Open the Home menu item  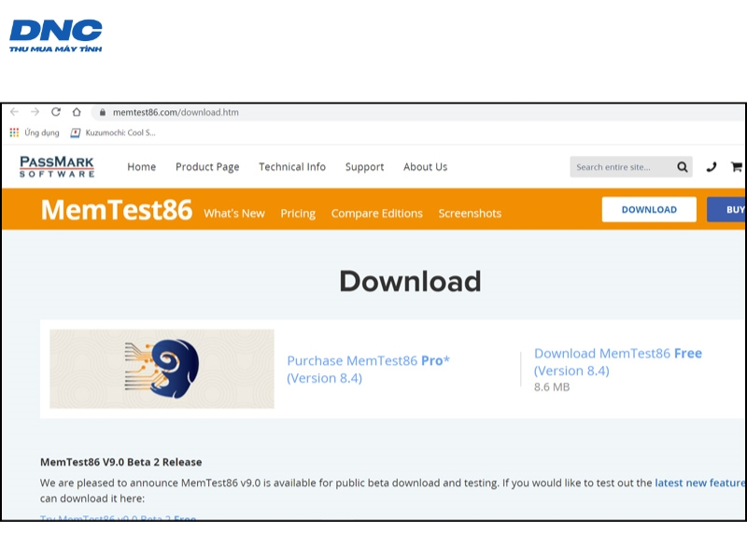[142, 167]
